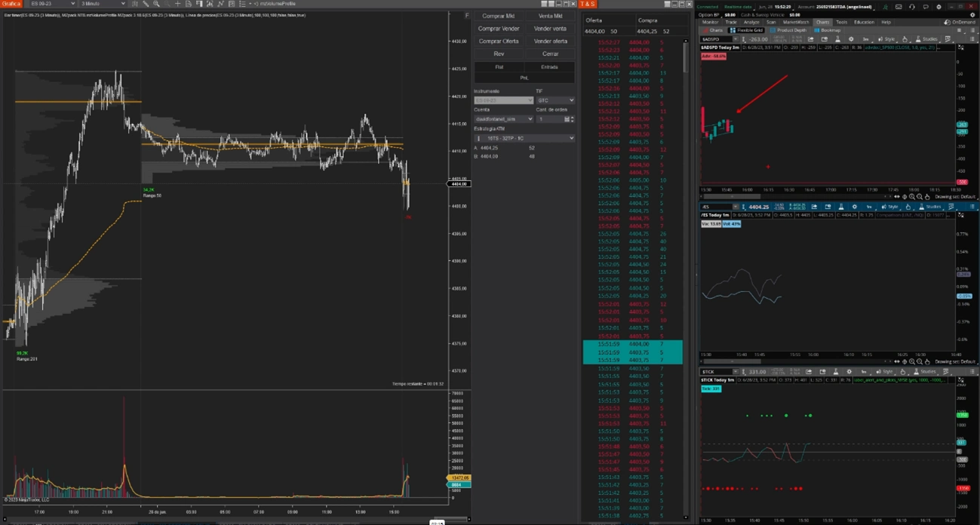Click the chat bubble icon in header

(925, 7)
